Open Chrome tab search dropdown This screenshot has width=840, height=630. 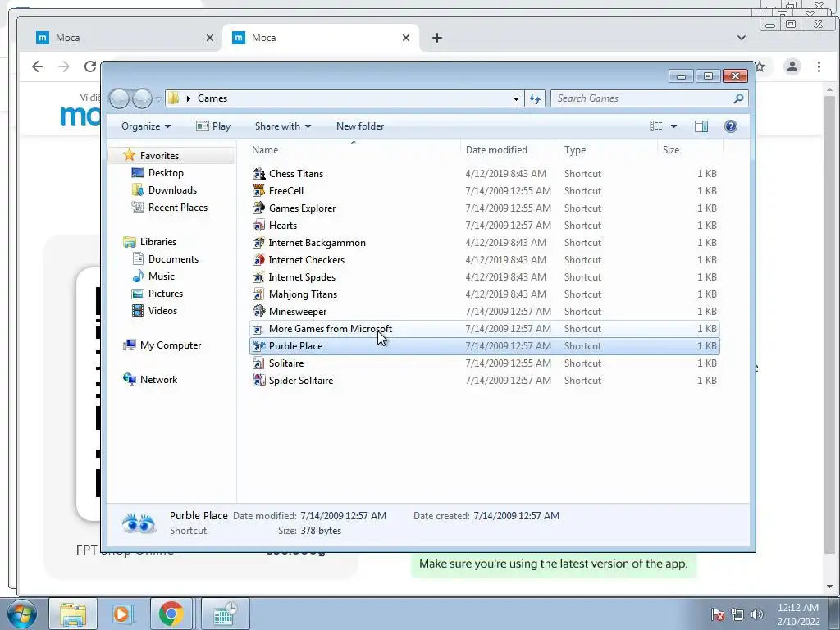click(x=742, y=38)
